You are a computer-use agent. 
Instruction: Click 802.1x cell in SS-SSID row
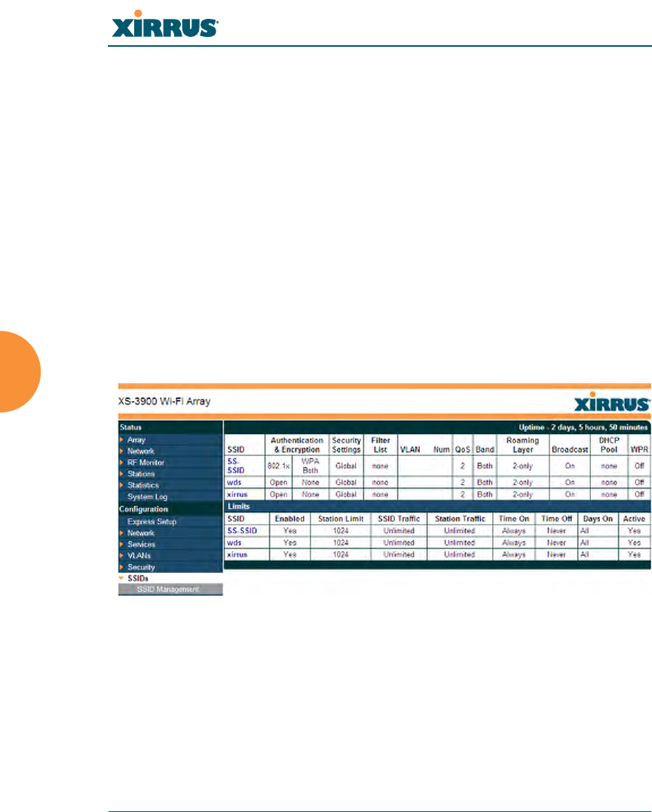279,466
